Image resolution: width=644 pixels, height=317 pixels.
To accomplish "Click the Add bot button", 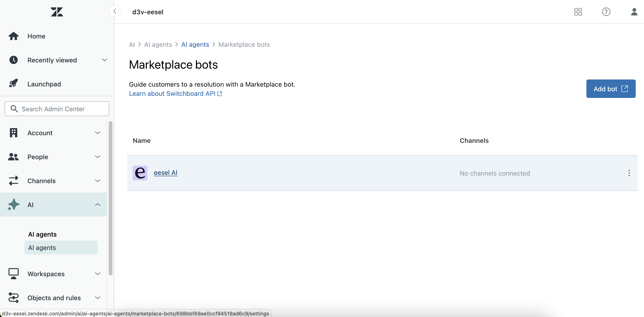I will [x=611, y=89].
